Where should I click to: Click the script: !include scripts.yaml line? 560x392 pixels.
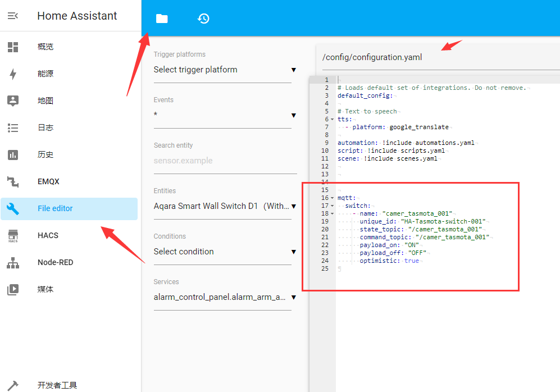(391, 151)
